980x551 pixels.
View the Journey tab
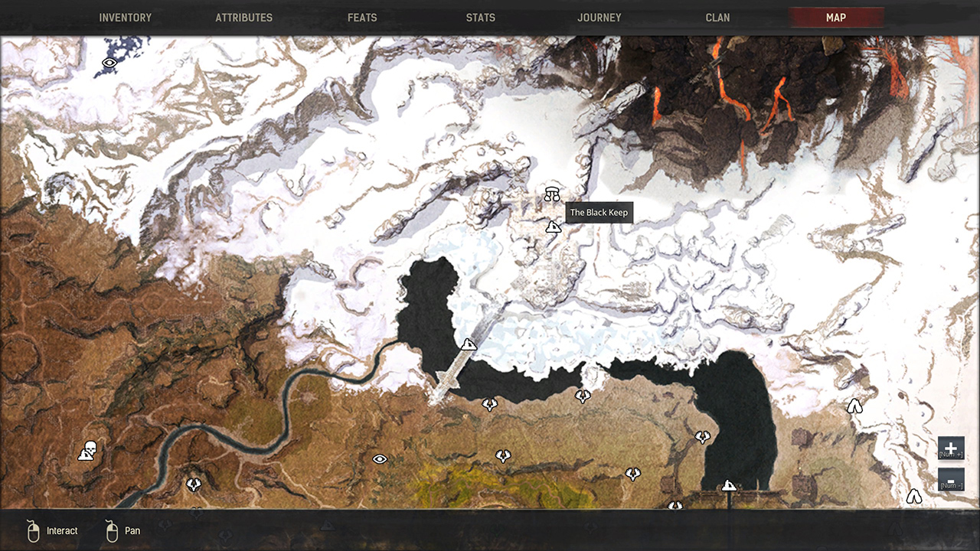(x=599, y=18)
